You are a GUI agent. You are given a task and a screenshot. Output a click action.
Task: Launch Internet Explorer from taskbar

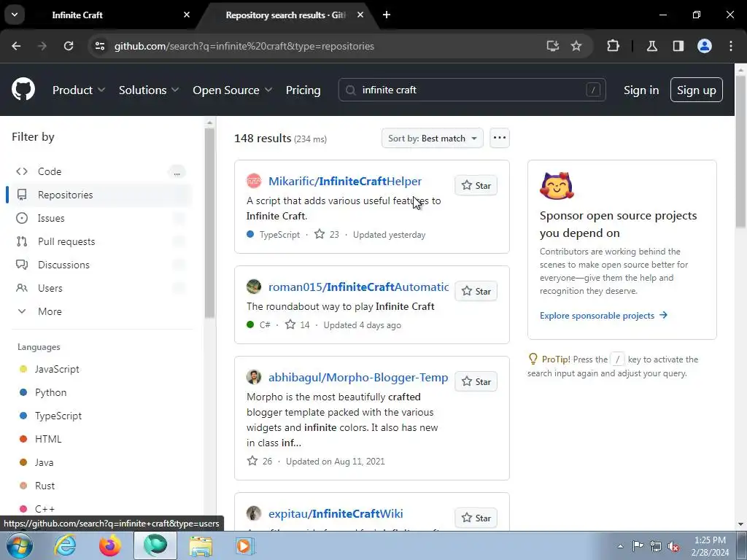[x=65, y=545]
